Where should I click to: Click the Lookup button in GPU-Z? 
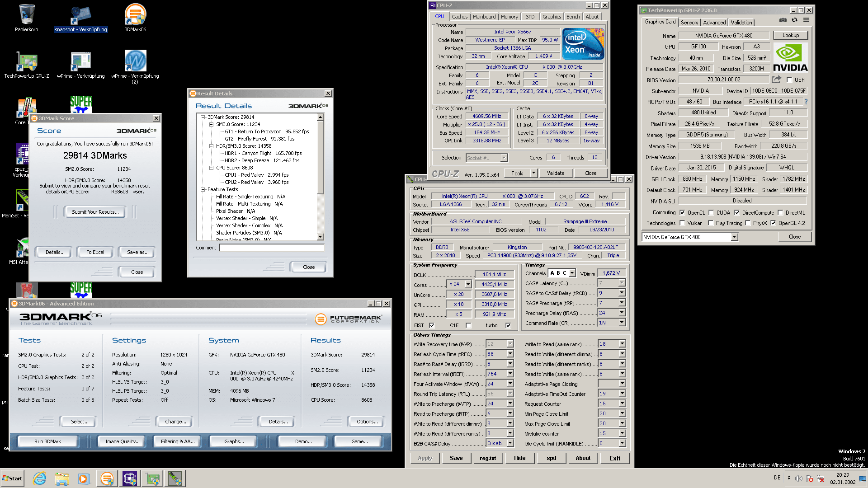pyautogui.click(x=790, y=35)
